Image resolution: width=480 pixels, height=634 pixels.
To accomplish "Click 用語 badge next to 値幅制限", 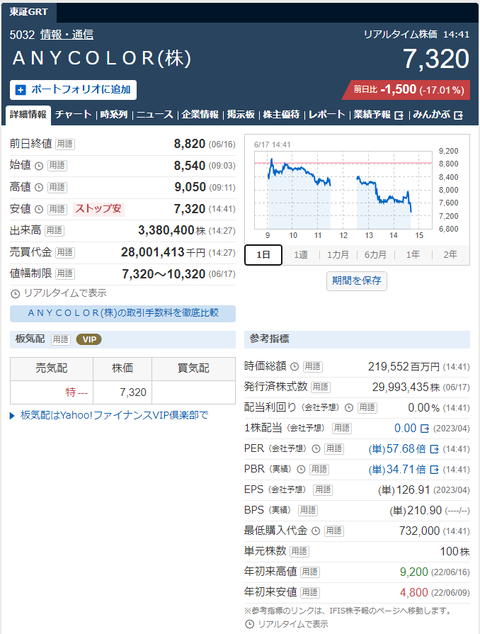I will click(x=65, y=274).
